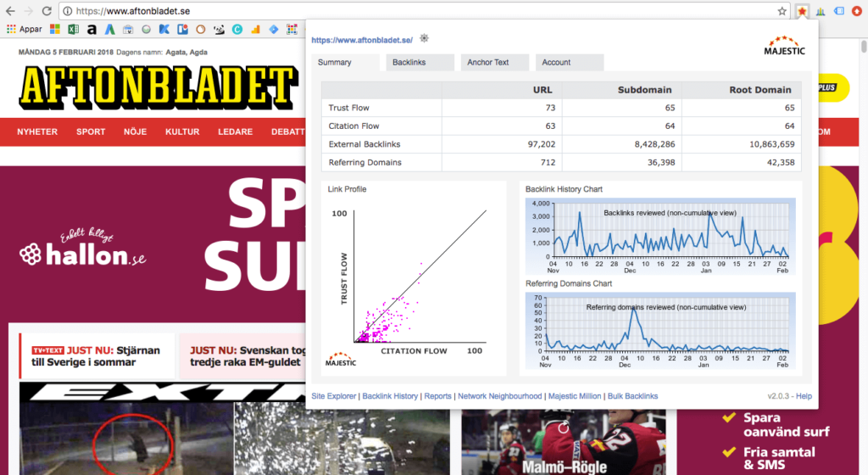Click the bar chart extension icon
The image size is (868, 475).
[x=821, y=11]
